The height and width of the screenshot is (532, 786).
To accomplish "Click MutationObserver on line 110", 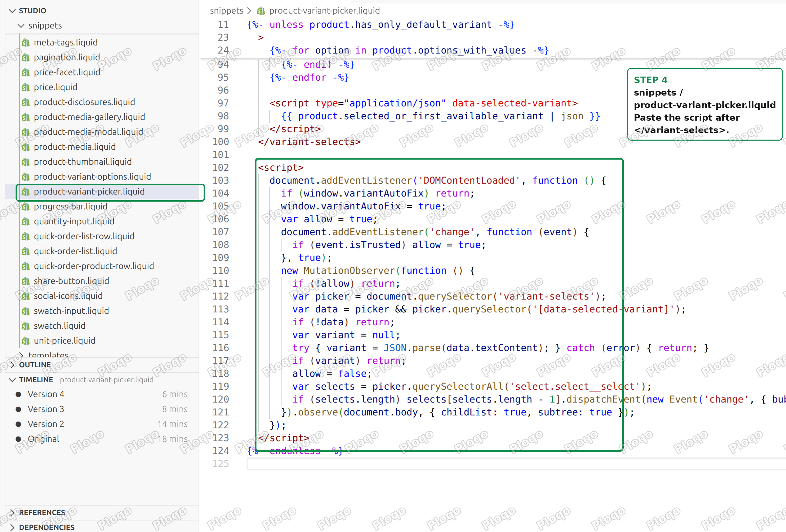I will click(349, 271).
